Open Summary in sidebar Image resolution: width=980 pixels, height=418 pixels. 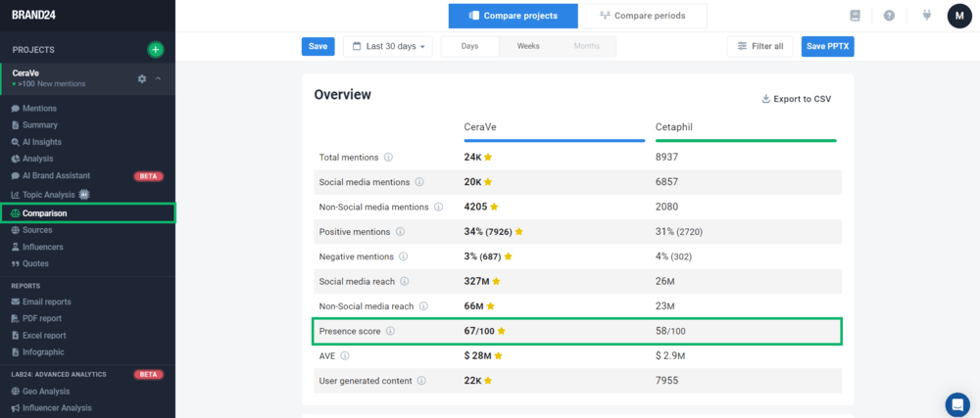click(40, 124)
